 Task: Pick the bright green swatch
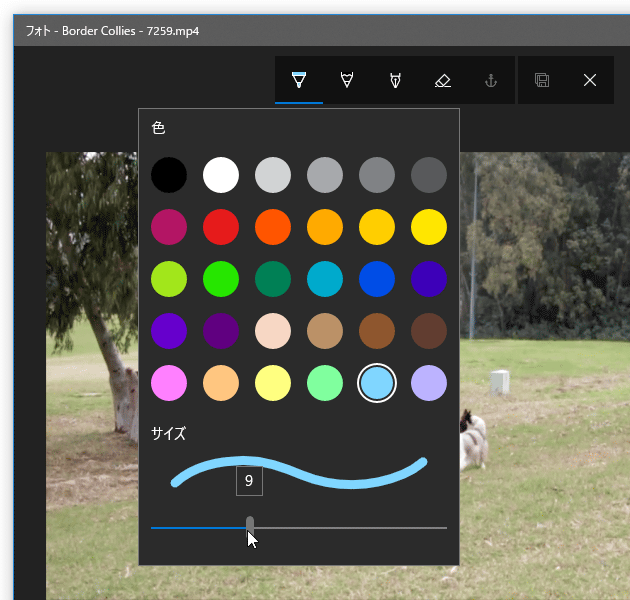[221, 279]
